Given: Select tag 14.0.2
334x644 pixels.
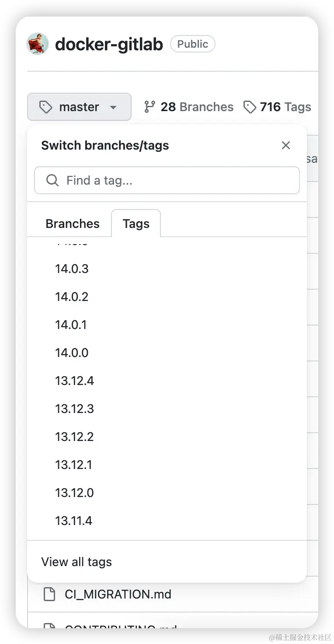Looking at the screenshot, I should pos(72,297).
